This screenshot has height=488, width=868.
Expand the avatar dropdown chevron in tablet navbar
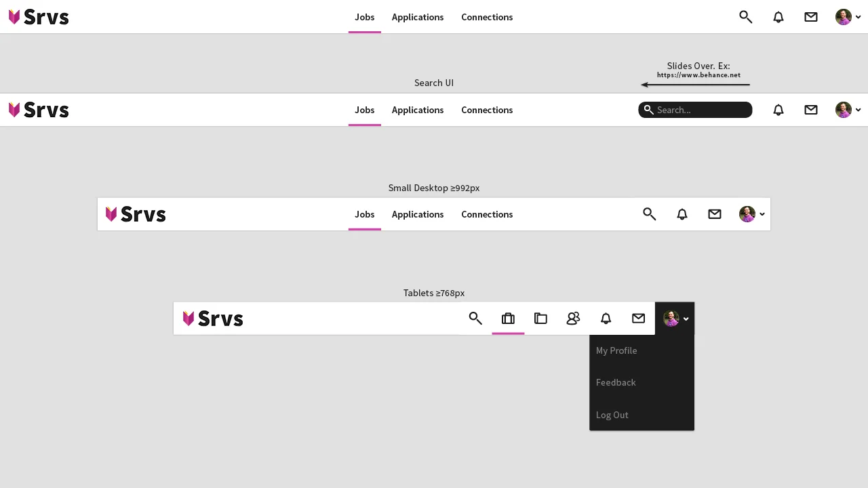tap(686, 319)
